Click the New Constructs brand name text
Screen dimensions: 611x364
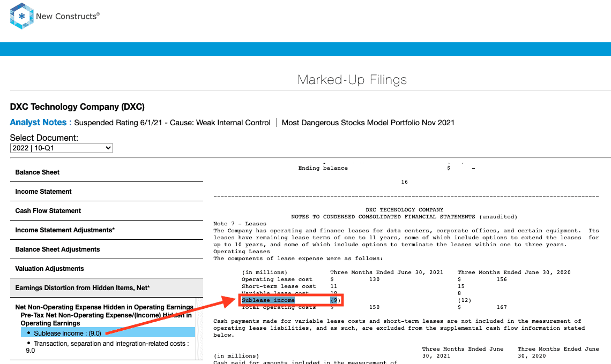click(x=68, y=17)
